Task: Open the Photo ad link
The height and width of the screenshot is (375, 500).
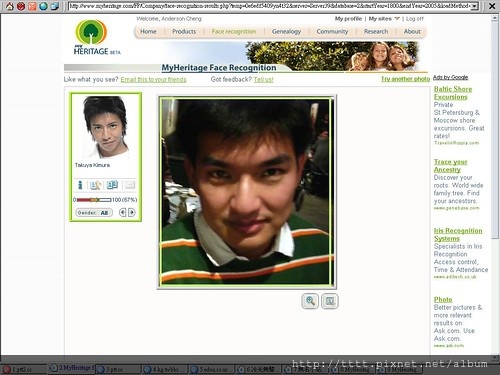Action: click(x=443, y=299)
